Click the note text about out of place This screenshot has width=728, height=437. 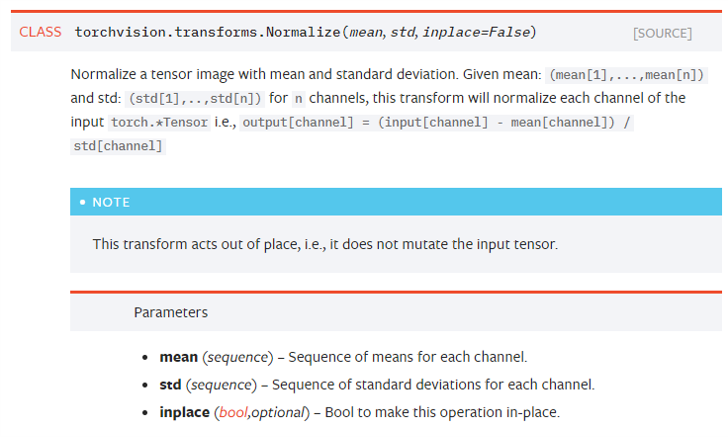click(325, 244)
